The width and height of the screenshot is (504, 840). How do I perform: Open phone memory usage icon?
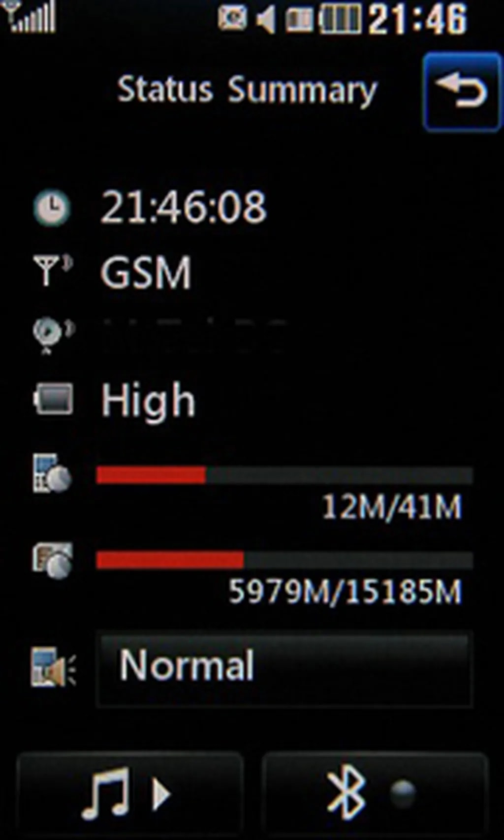tap(52, 473)
